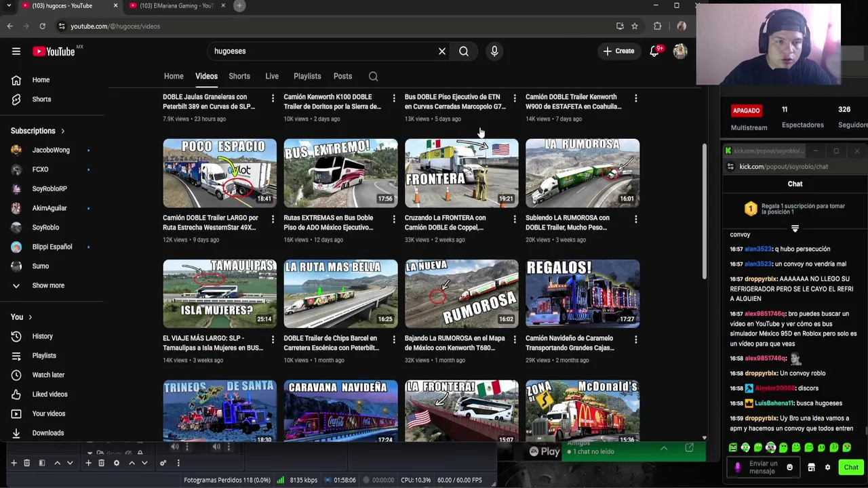The width and height of the screenshot is (868, 488).
Task: Open browser tab search dropdown
Action: (x=9, y=5)
